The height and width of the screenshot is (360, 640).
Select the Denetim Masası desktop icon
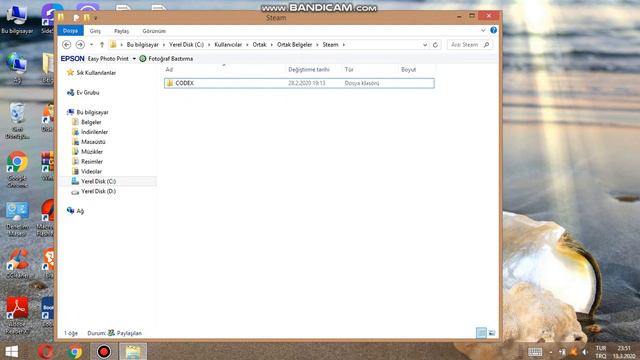click(x=17, y=220)
